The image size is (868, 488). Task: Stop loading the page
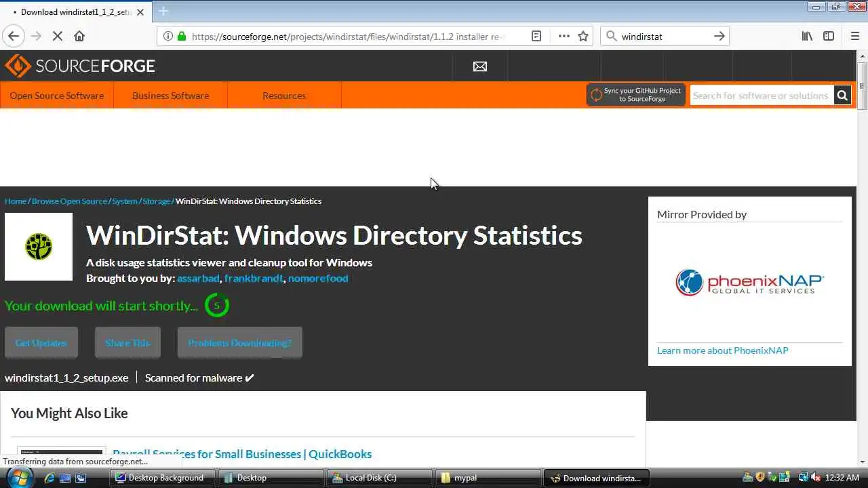coord(58,37)
